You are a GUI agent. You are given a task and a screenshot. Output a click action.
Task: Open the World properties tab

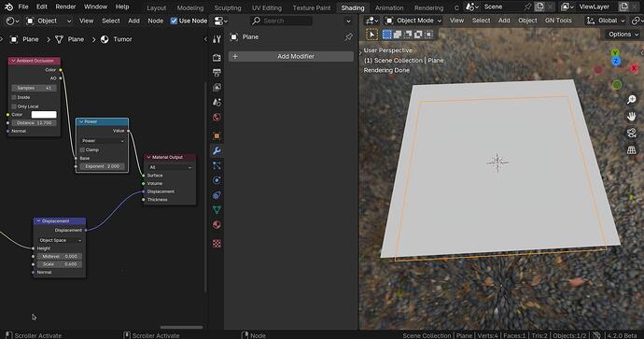[217, 117]
